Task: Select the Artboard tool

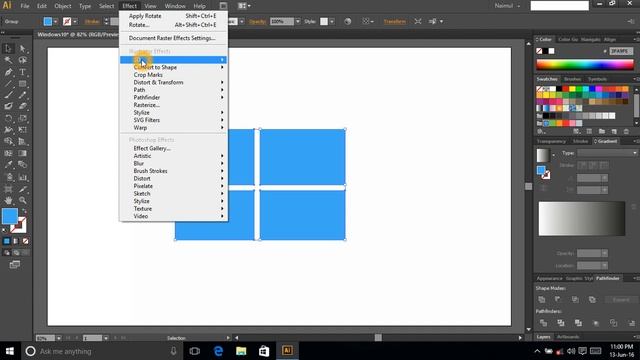Action: [8, 189]
